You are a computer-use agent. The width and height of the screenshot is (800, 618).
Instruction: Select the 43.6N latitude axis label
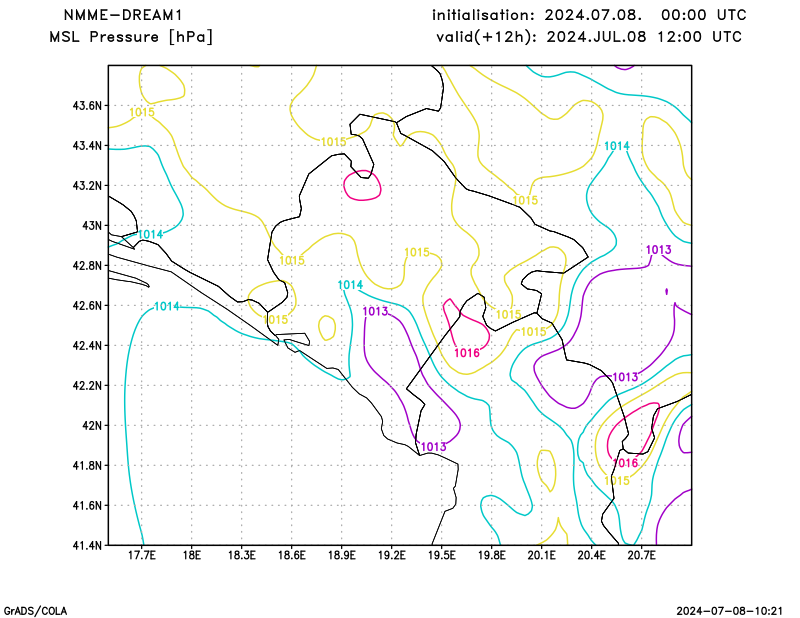(x=87, y=106)
